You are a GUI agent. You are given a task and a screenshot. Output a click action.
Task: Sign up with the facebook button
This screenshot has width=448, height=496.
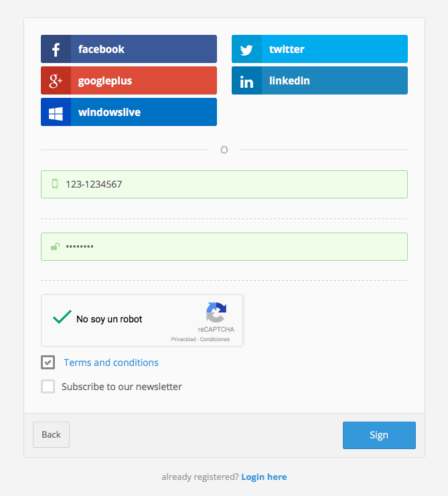click(129, 50)
